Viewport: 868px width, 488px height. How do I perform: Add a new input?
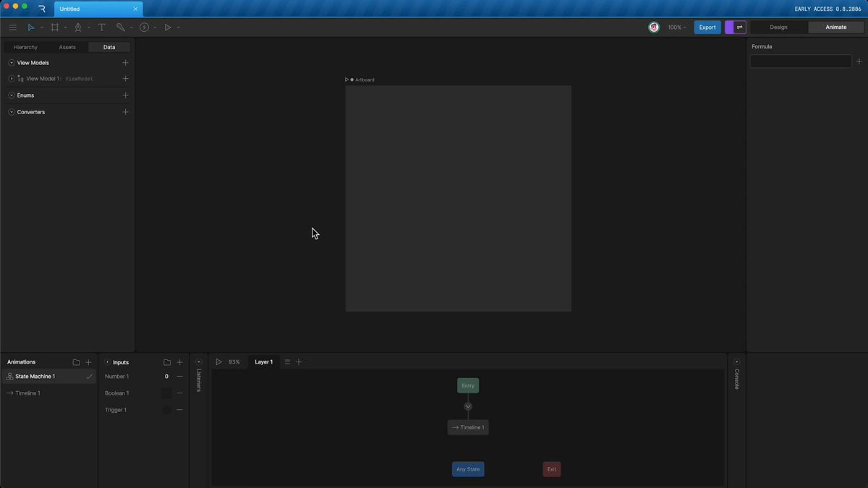point(179,362)
